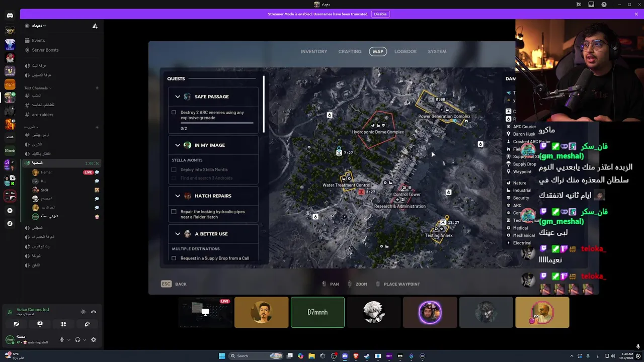Open Server Boosts entry
Screen dimensions: 644x362
coord(45,50)
